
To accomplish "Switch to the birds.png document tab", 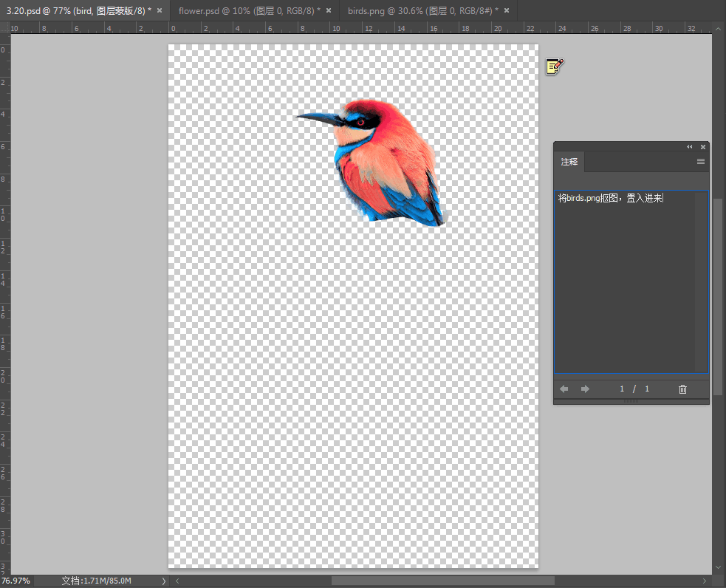I will click(422, 10).
